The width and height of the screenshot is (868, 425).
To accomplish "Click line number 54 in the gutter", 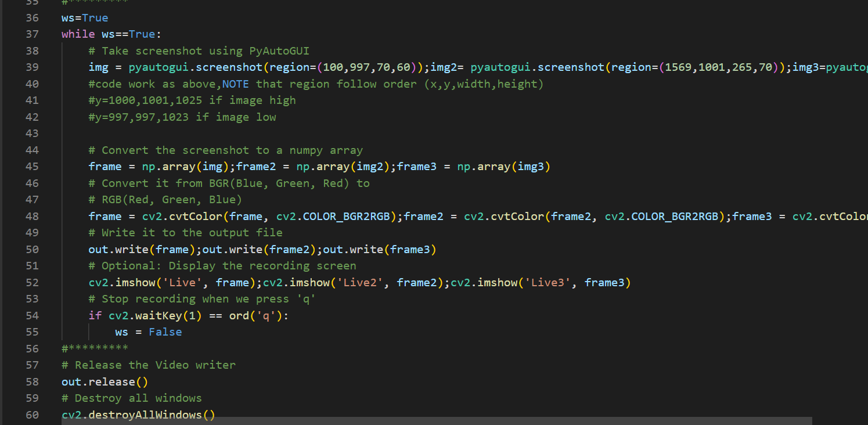I will click(x=33, y=316).
